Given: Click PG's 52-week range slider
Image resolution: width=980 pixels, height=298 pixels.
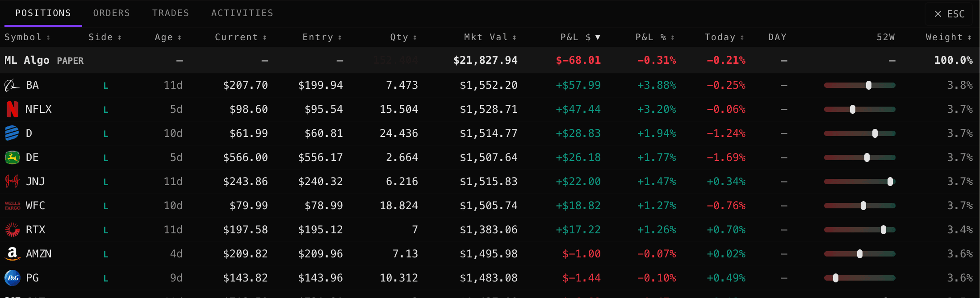Looking at the screenshot, I should click(860, 278).
